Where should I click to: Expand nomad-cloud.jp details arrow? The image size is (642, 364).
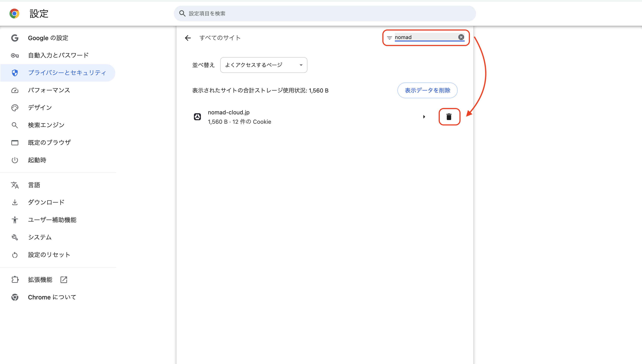[x=424, y=117]
